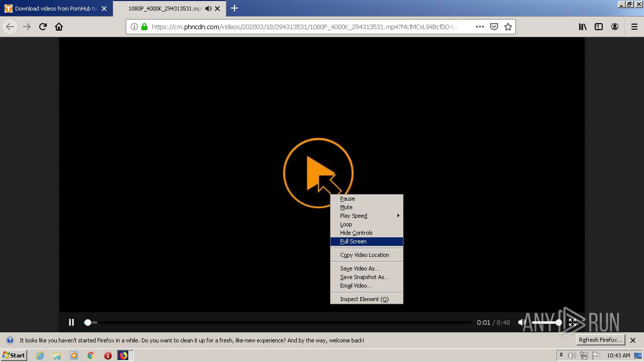Dismiss the Firefox notification bar
Image resolution: width=644 pixels, height=362 pixels.
pos(633,340)
